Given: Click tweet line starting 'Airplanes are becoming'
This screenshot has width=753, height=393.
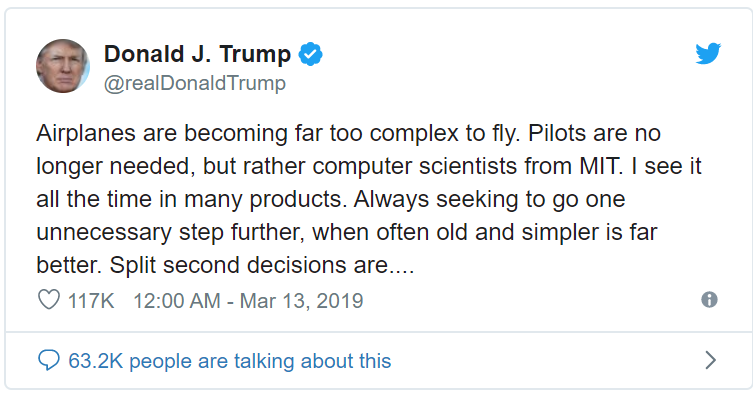Looking at the screenshot, I should pos(348,133).
